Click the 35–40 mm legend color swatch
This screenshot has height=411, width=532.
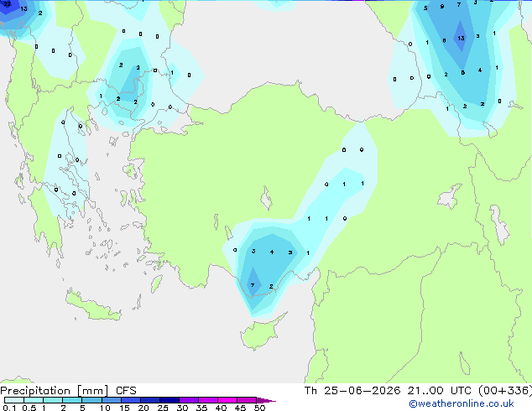[207, 400]
